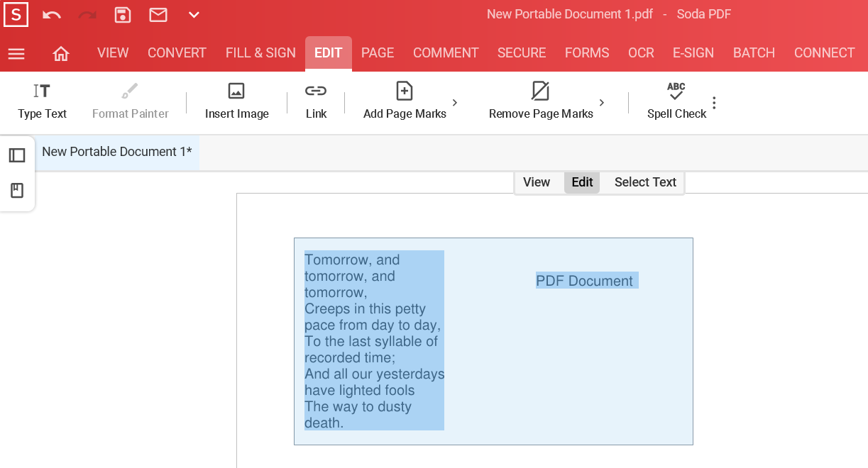Select the New Portable Document 1* tab
The width and height of the screenshot is (868, 468).
click(117, 152)
